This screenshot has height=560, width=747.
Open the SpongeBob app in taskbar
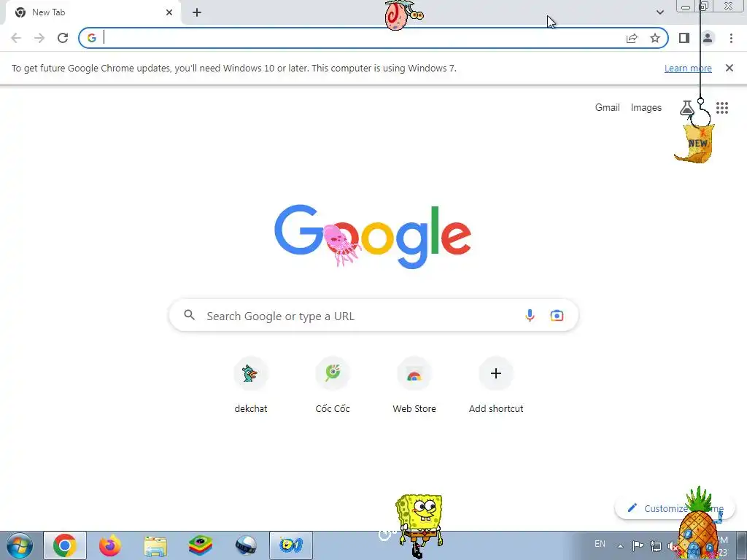tap(290, 545)
